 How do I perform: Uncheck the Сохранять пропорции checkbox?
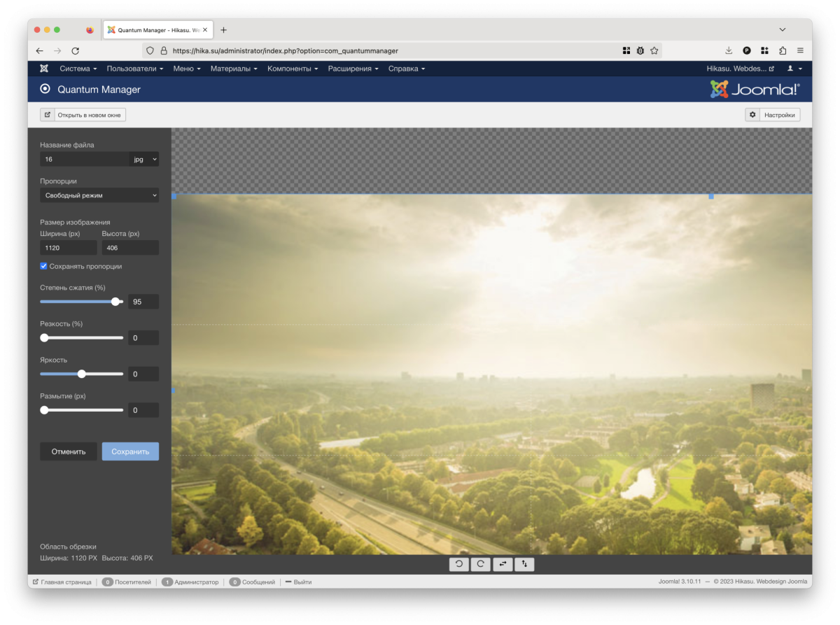(x=44, y=266)
